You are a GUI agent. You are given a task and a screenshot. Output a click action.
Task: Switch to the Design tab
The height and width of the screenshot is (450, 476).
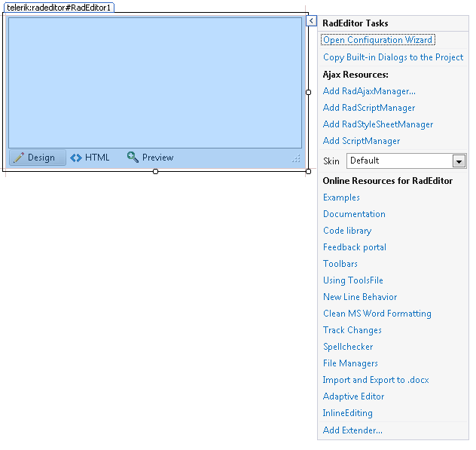(x=38, y=158)
